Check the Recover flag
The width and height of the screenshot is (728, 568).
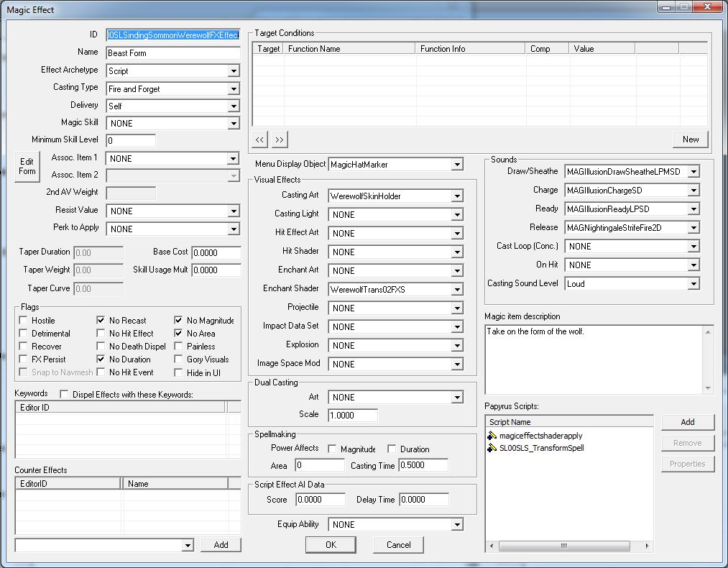pyautogui.click(x=23, y=347)
